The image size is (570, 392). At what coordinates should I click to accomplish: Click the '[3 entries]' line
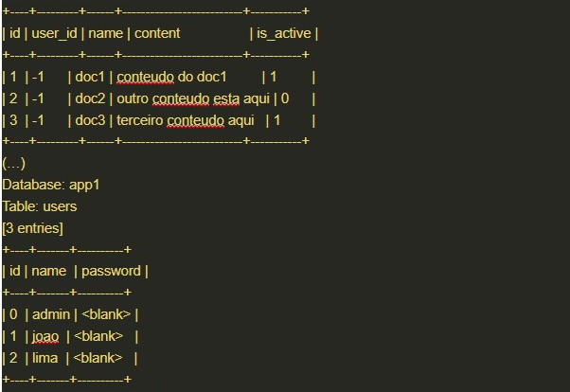tap(33, 228)
